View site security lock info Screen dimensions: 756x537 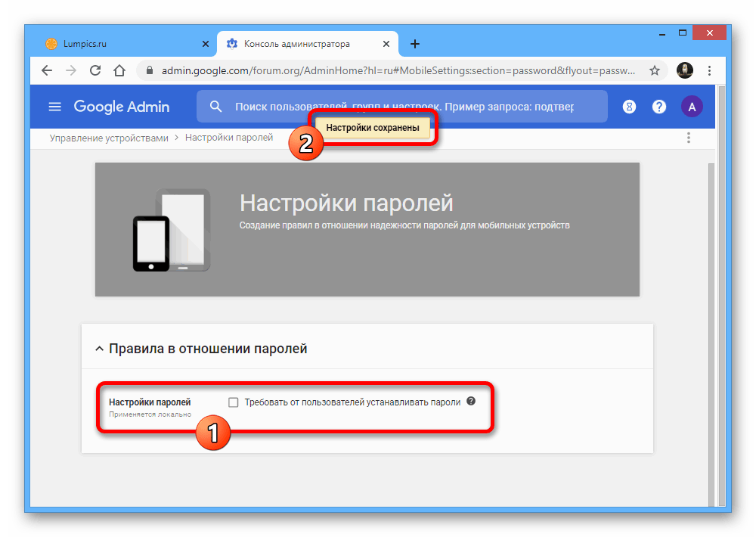150,70
